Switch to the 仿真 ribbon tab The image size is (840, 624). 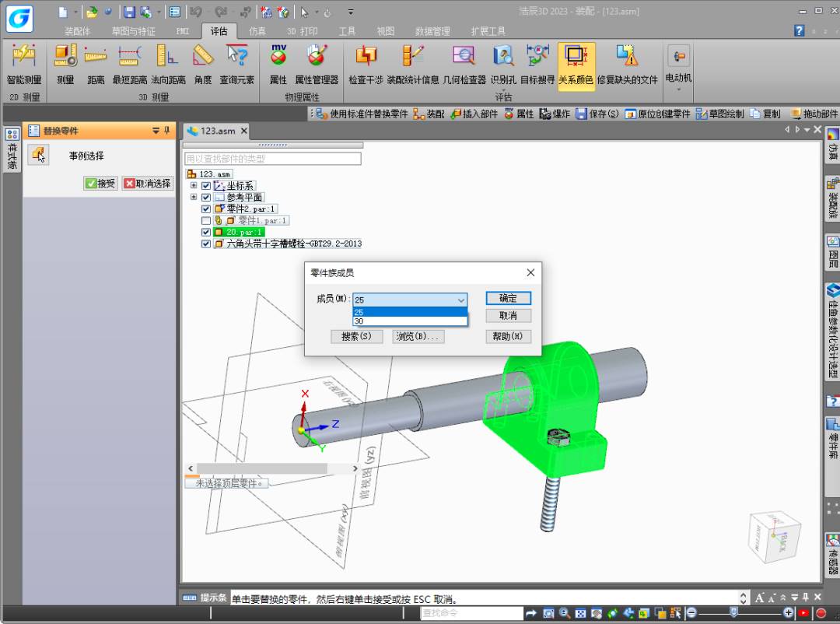point(257,31)
